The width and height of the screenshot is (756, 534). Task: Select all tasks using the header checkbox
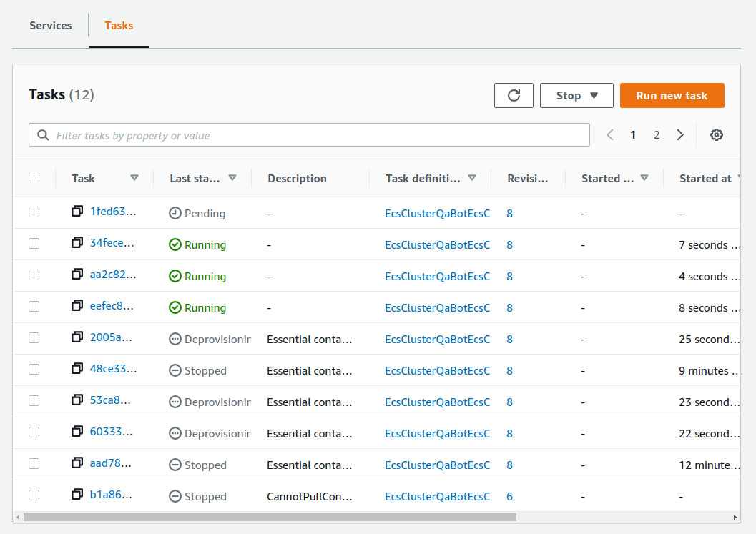pos(34,177)
